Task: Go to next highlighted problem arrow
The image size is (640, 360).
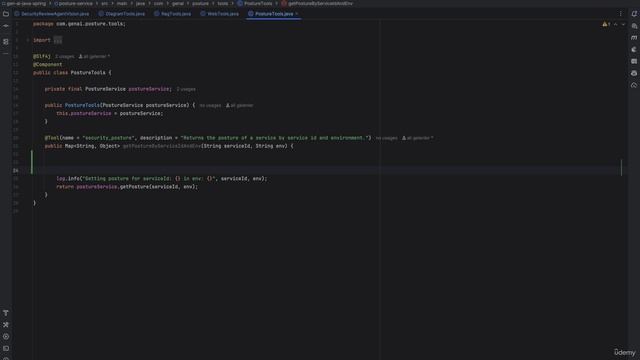Action: tap(623, 24)
